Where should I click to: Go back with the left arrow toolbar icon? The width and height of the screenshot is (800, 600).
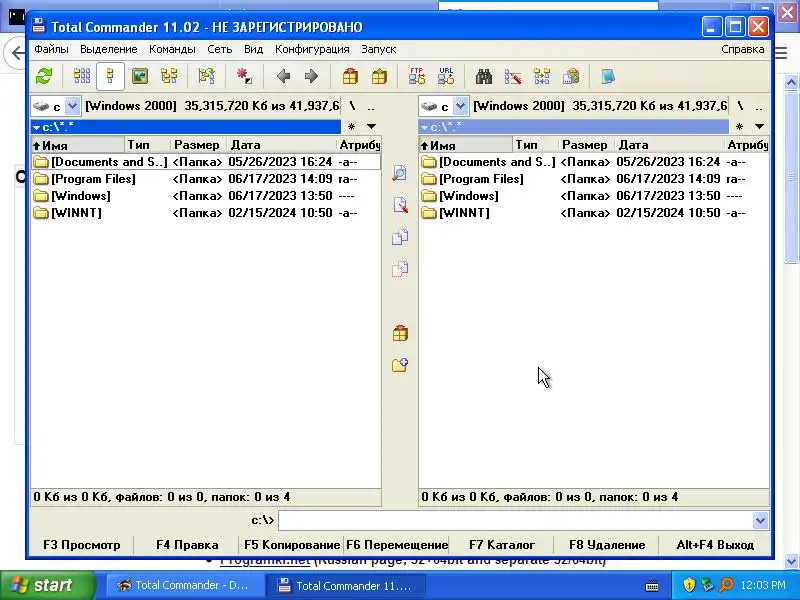click(x=283, y=77)
